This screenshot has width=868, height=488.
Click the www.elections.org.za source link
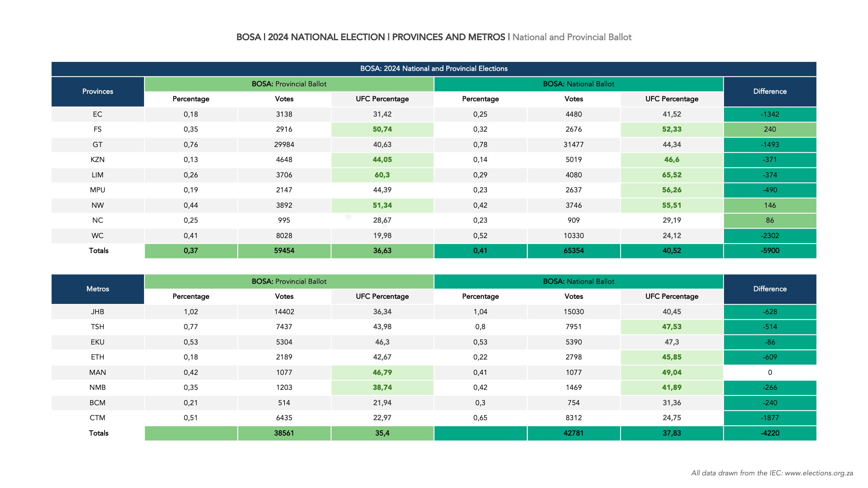[x=819, y=473]
